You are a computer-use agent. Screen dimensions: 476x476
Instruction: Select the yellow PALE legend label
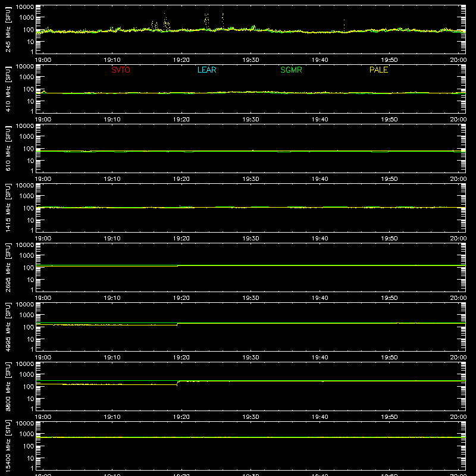[x=378, y=70]
